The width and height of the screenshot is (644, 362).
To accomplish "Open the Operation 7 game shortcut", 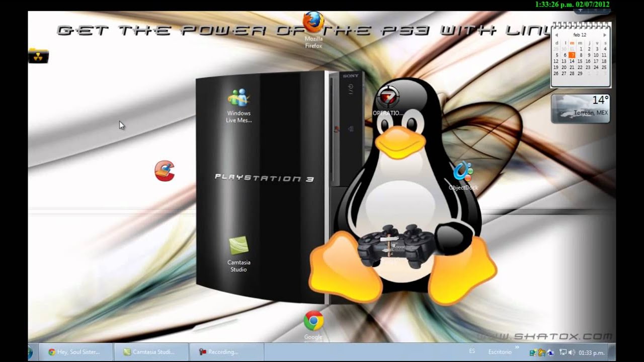I will pos(388,101).
